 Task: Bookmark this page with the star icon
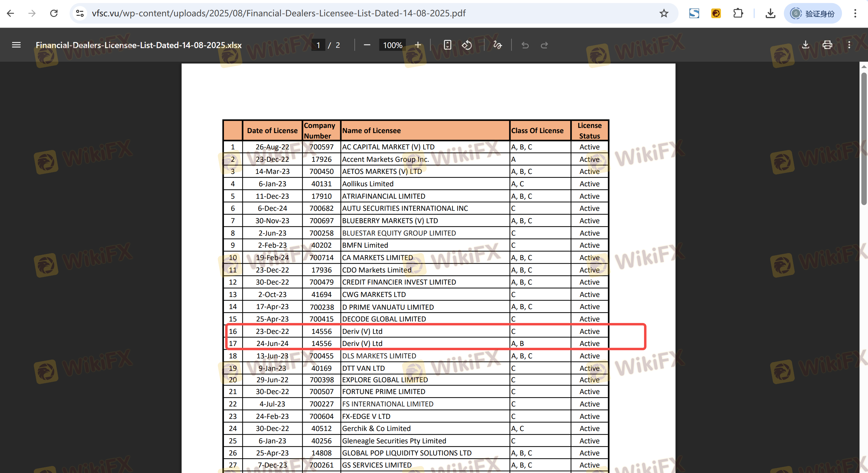(664, 14)
